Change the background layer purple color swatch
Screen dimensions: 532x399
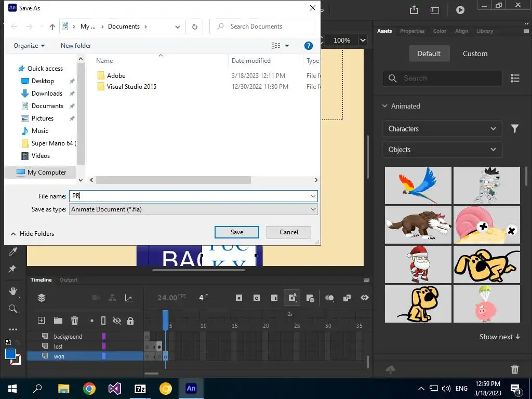pyautogui.click(x=104, y=336)
